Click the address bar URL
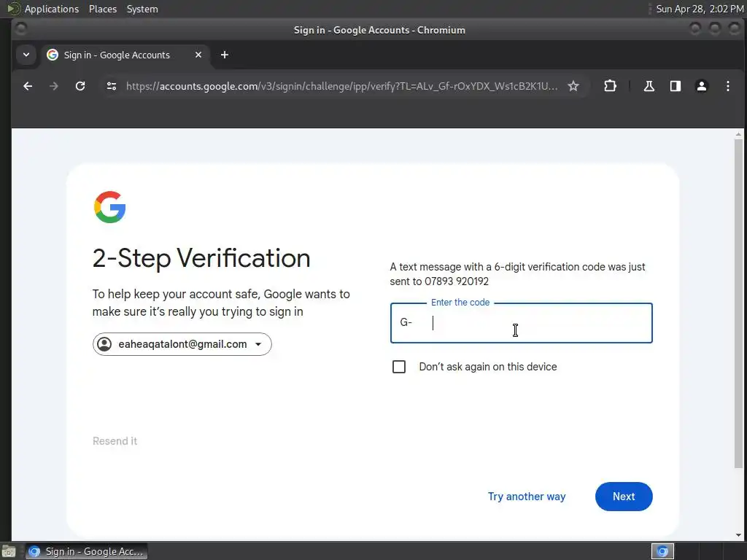Screen dimensions: 747x560 tap(341, 86)
